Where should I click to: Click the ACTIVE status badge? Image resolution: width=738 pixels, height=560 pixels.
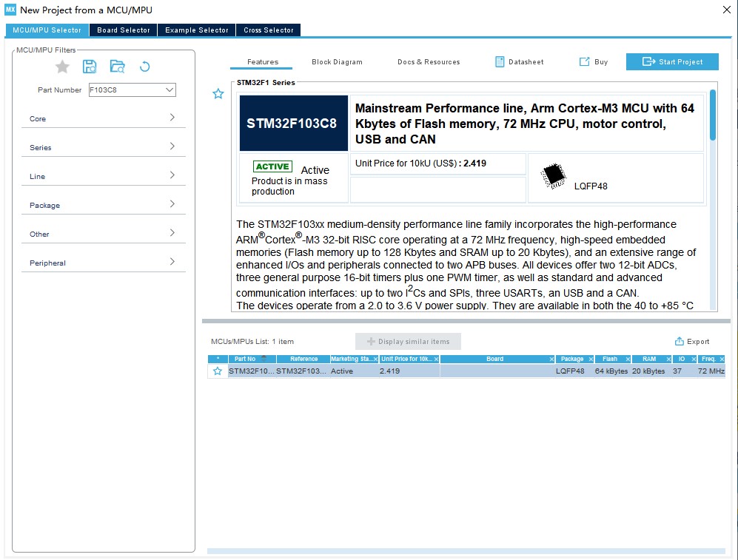[x=272, y=166]
